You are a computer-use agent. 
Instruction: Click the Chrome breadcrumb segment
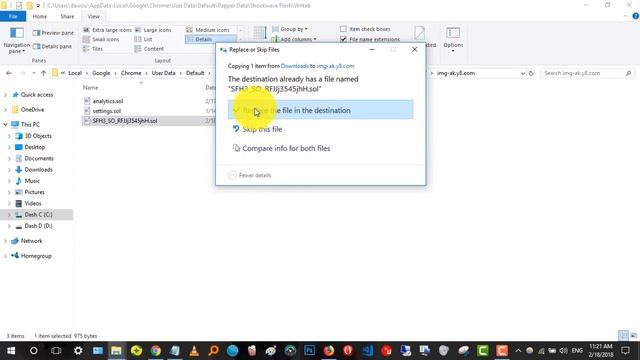point(131,73)
